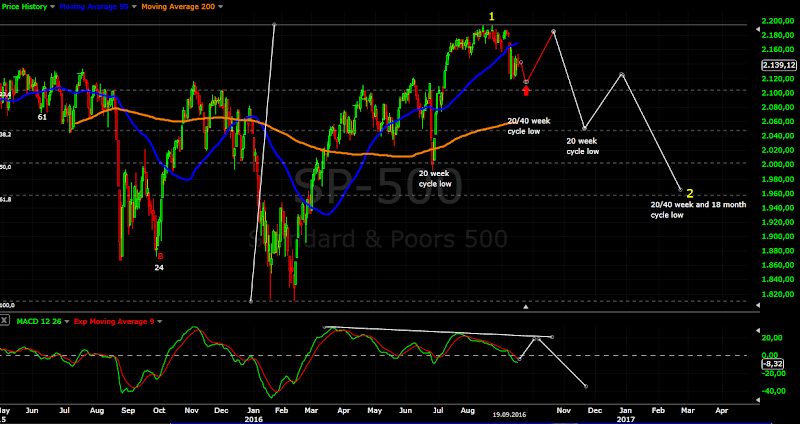Select the red up-arrow marker under price
800x424 pixels.
click(x=527, y=90)
